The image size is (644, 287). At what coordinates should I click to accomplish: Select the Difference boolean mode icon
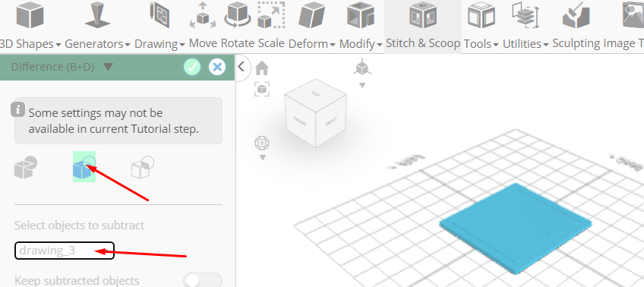(x=84, y=167)
